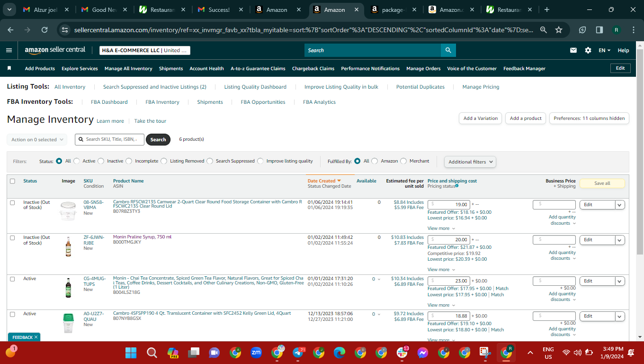Open the EN language dropdown
Viewport: 644px width, 364px height.
[605, 50]
